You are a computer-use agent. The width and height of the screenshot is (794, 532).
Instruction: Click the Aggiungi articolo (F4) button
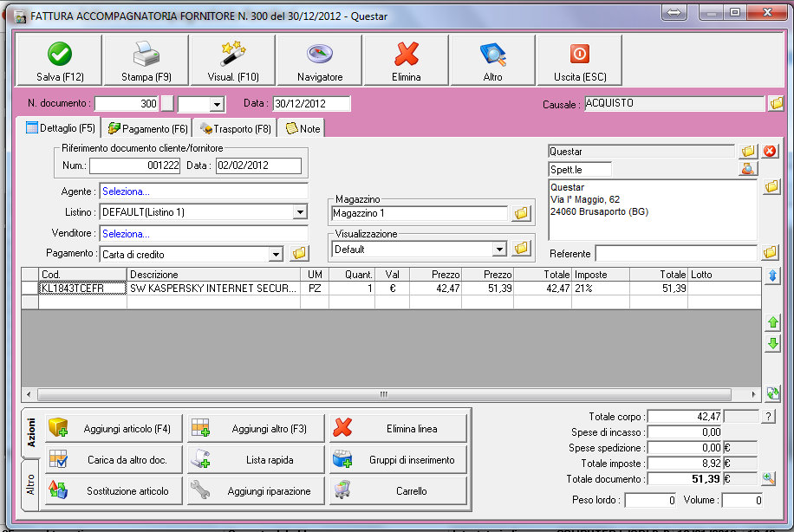114,428
